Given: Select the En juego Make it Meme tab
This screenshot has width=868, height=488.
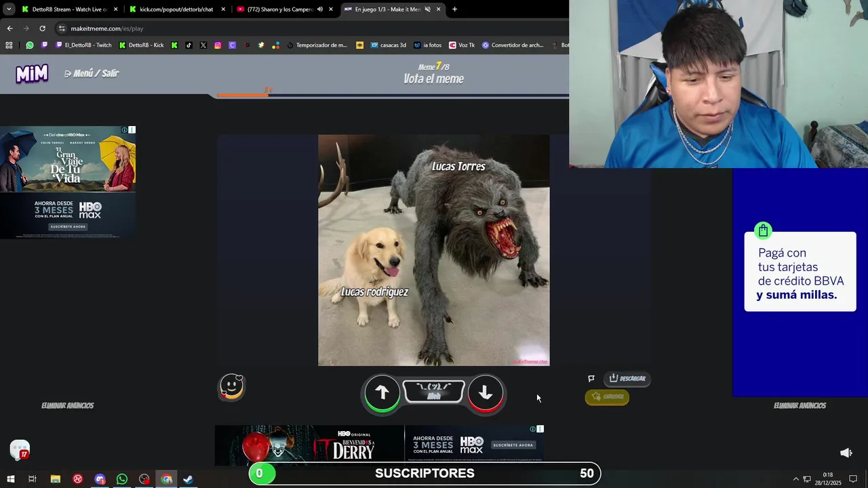Looking at the screenshot, I should [x=392, y=9].
